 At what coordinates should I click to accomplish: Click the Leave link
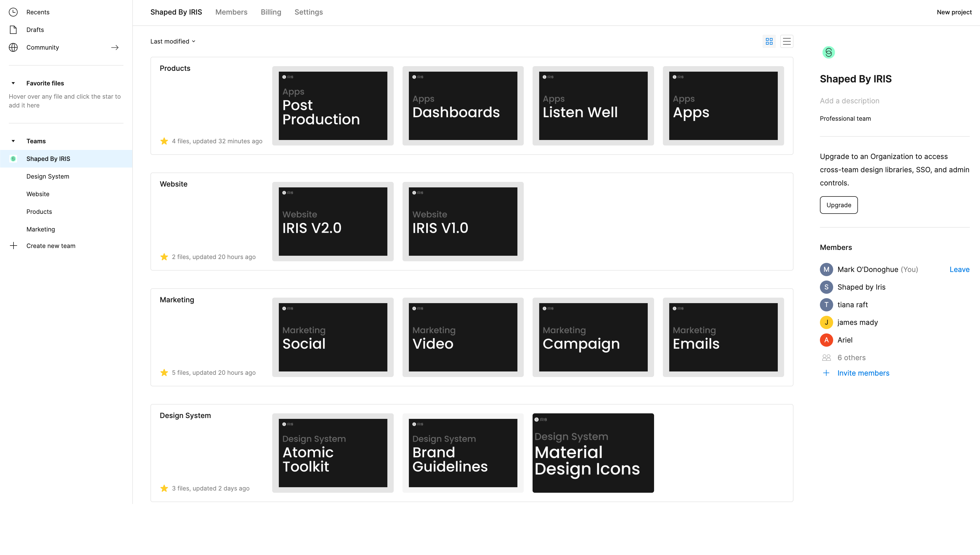[959, 270]
